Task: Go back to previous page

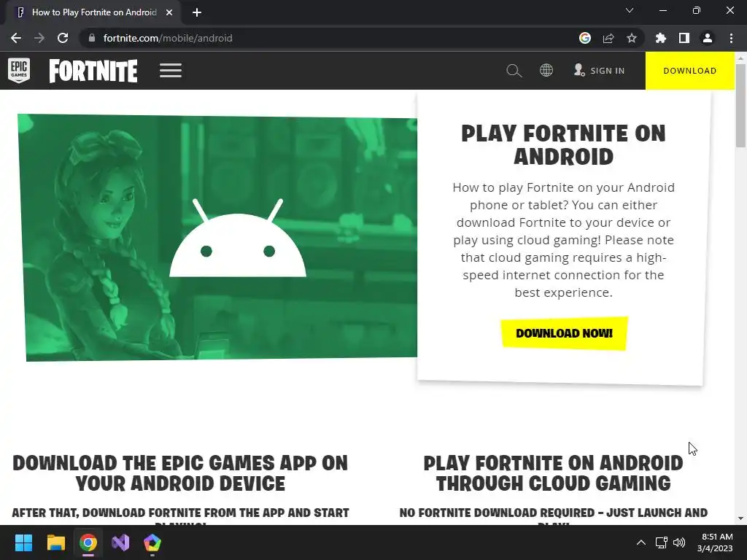Action: click(16, 38)
